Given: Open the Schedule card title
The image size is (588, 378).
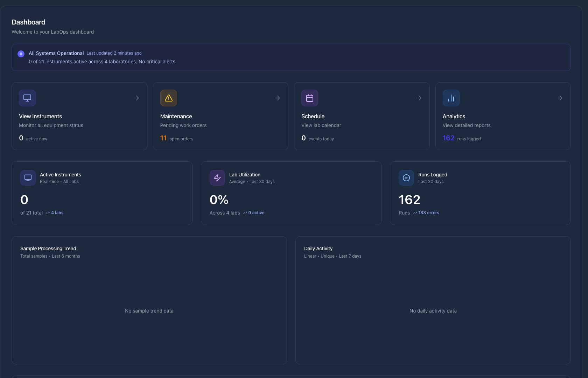Looking at the screenshot, I should pos(313,116).
